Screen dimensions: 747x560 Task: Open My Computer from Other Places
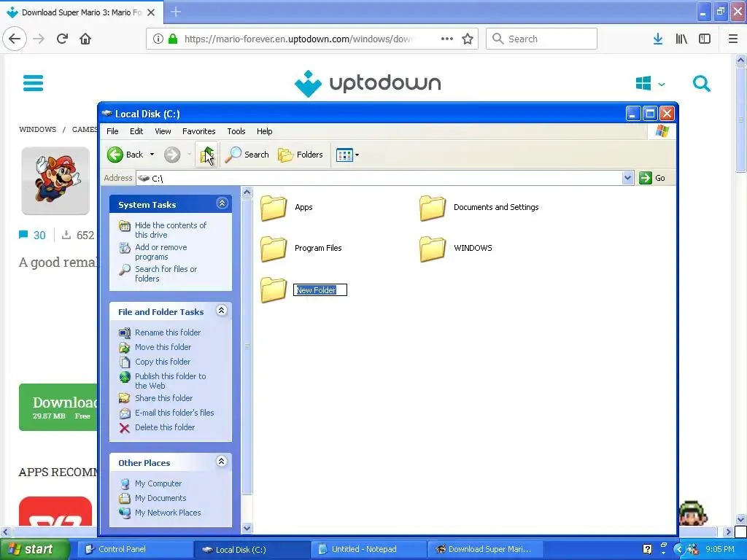[158, 483]
